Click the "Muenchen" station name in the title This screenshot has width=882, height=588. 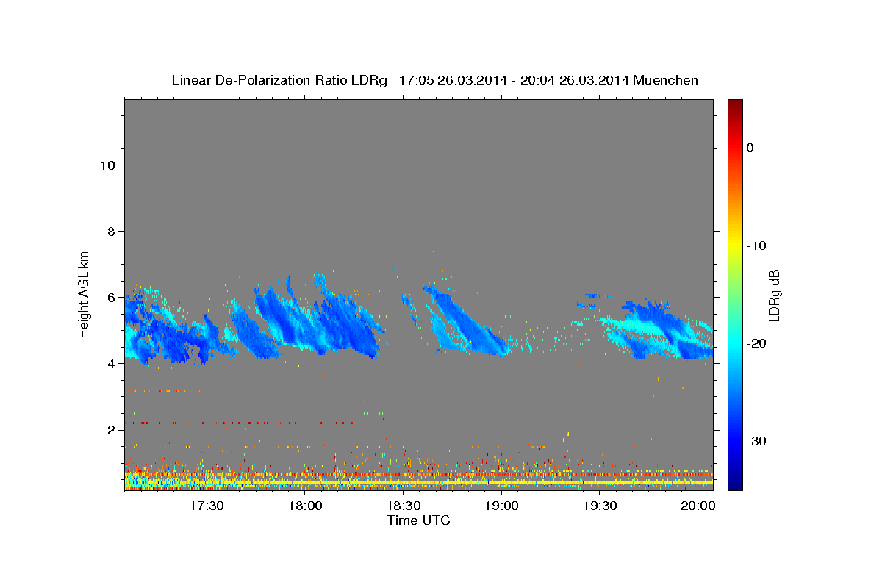coord(665,80)
